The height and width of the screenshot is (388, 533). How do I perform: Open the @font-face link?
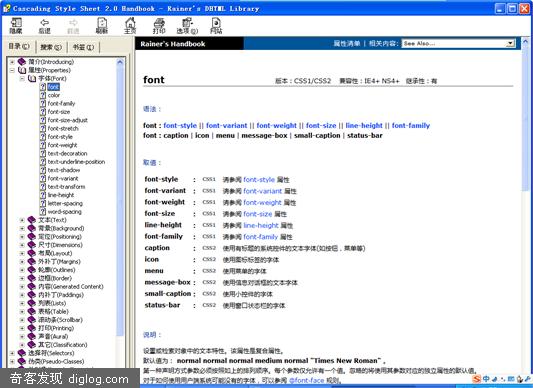coord(306,381)
